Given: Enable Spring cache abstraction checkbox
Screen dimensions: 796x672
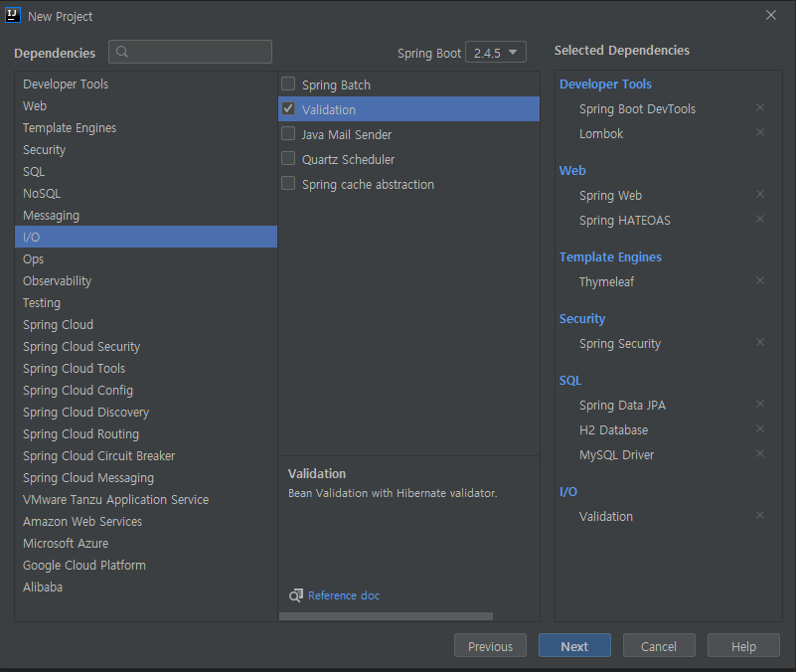Looking at the screenshot, I should pyautogui.click(x=288, y=183).
